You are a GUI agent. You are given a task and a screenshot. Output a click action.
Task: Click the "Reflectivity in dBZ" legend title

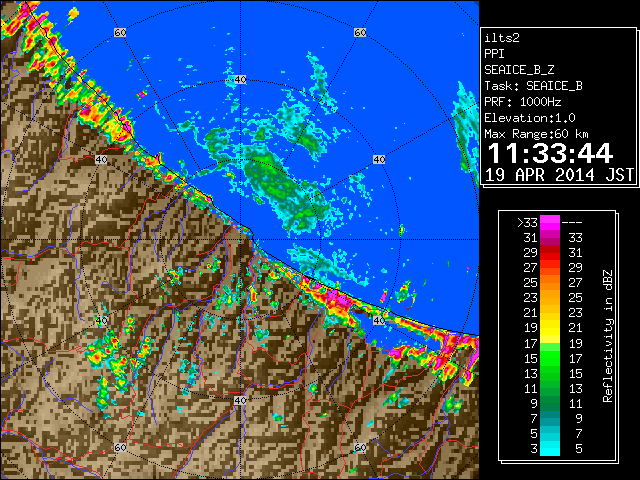(608, 336)
